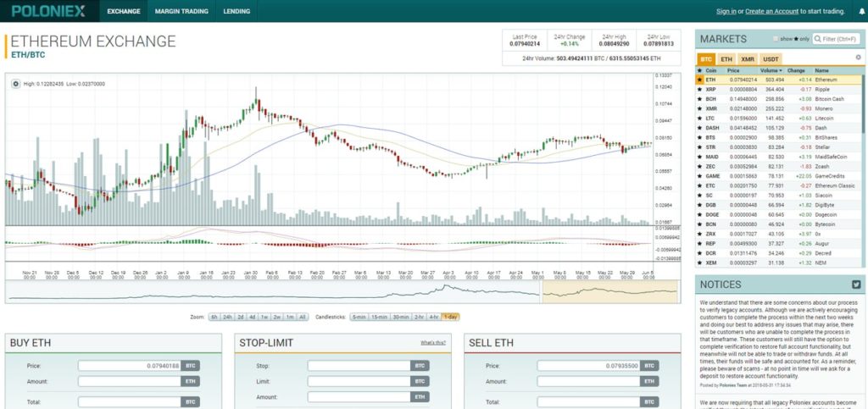Click the markets panel settings gear icon
Image resolution: width=868 pixels, height=409 pixels.
pyautogui.click(x=858, y=58)
